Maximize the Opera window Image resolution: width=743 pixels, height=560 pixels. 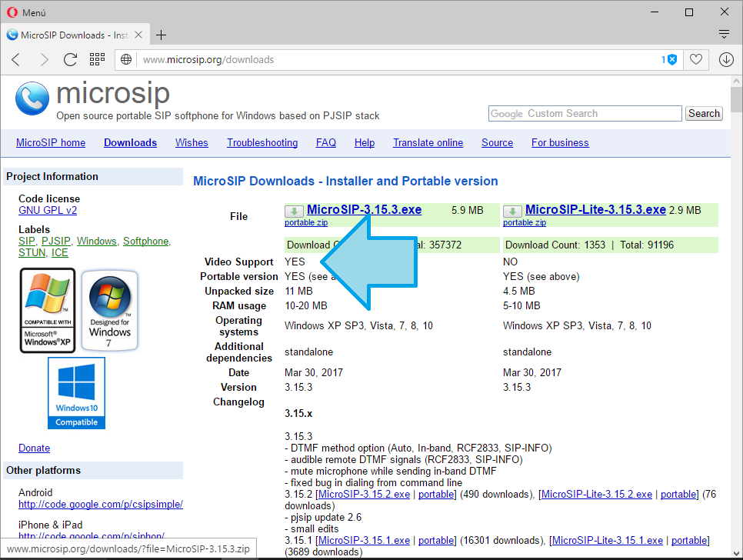[x=689, y=12]
